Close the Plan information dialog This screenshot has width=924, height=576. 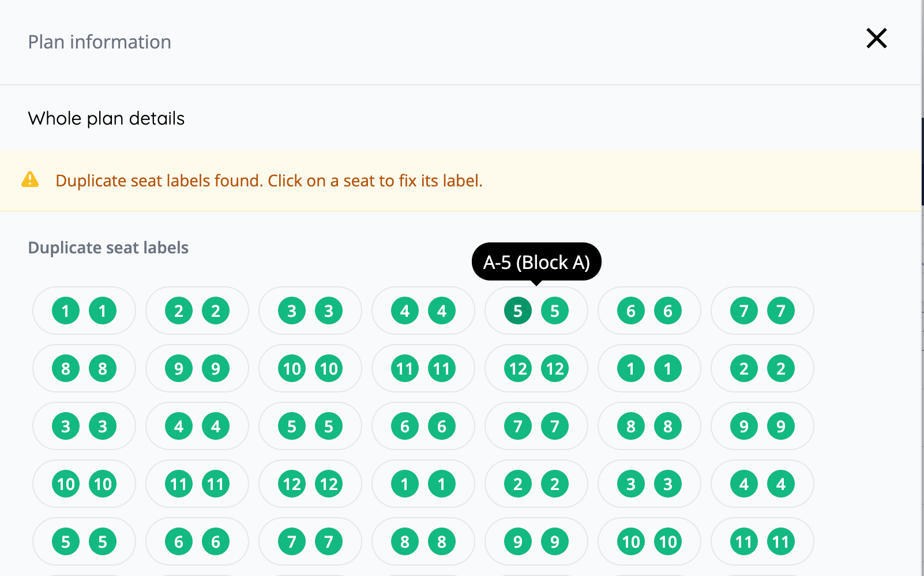(x=876, y=38)
